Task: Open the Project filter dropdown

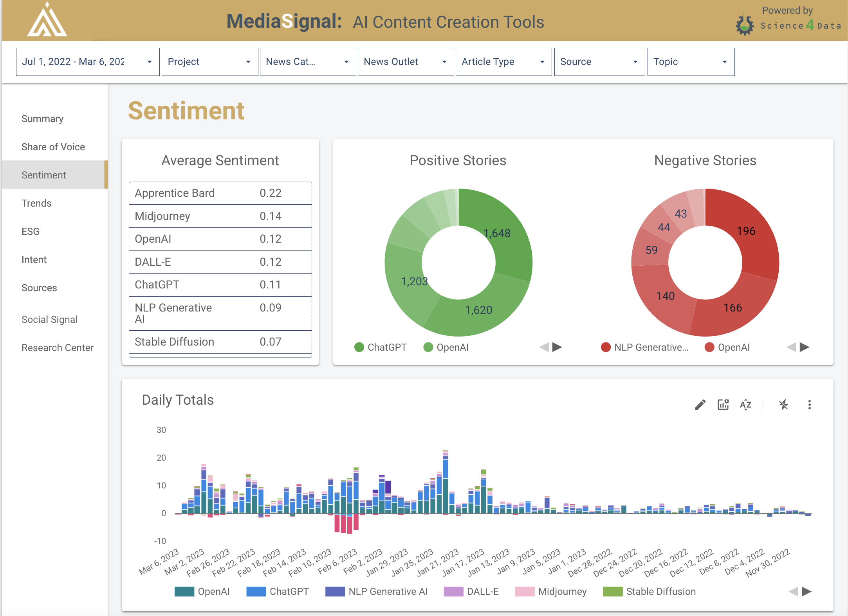Action: point(210,62)
